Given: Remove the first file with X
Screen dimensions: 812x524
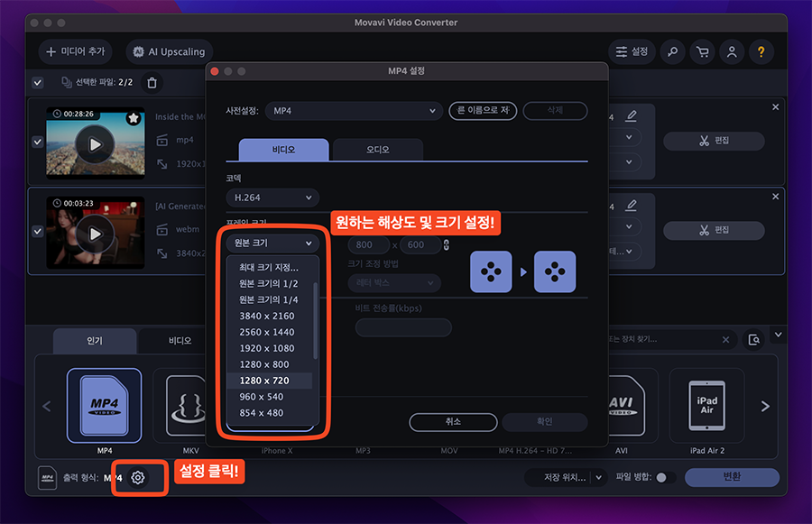Looking at the screenshot, I should click(775, 107).
